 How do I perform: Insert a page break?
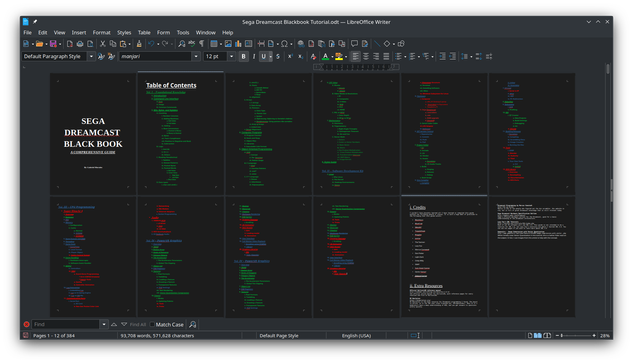point(261,44)
